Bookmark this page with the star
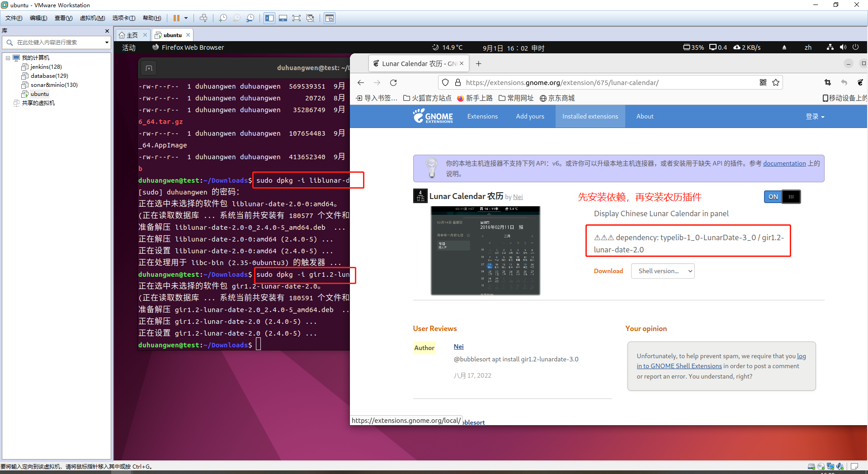 pyautogui.click(x=776, y=82)
